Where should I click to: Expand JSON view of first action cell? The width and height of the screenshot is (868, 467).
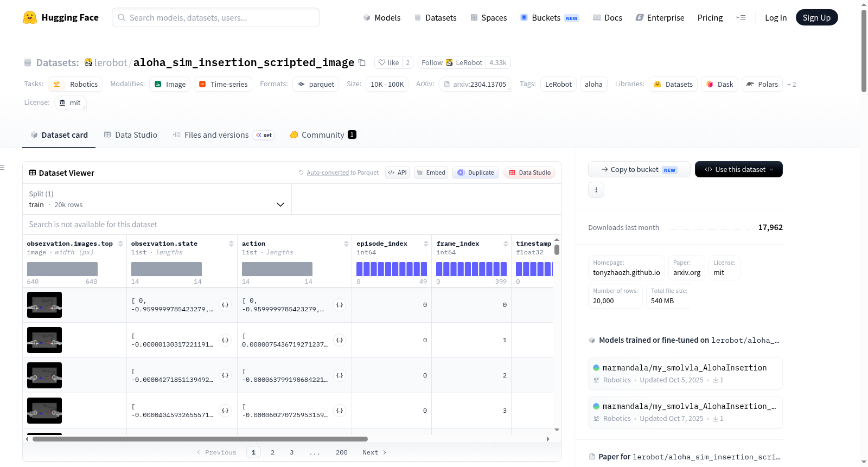[x=340, y=305]
